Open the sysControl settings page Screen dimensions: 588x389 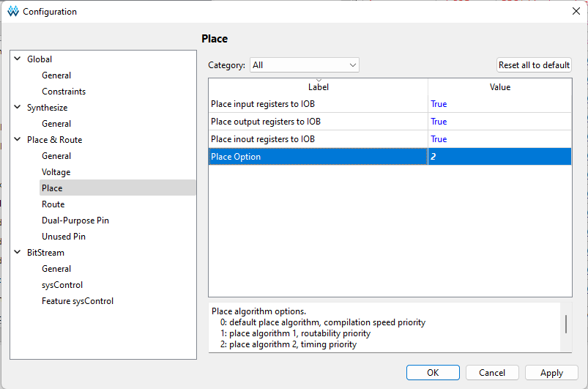[x=62, y=285]
